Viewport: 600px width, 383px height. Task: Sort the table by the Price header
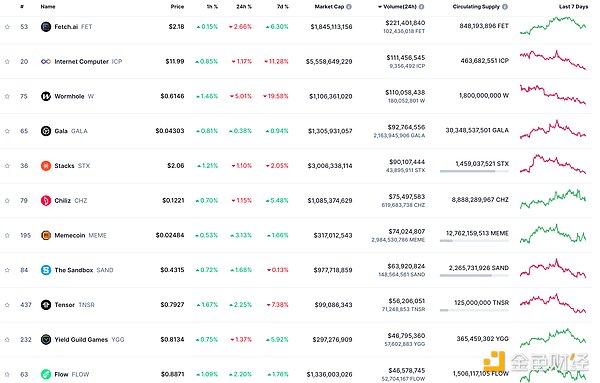[x=177, y=7]
